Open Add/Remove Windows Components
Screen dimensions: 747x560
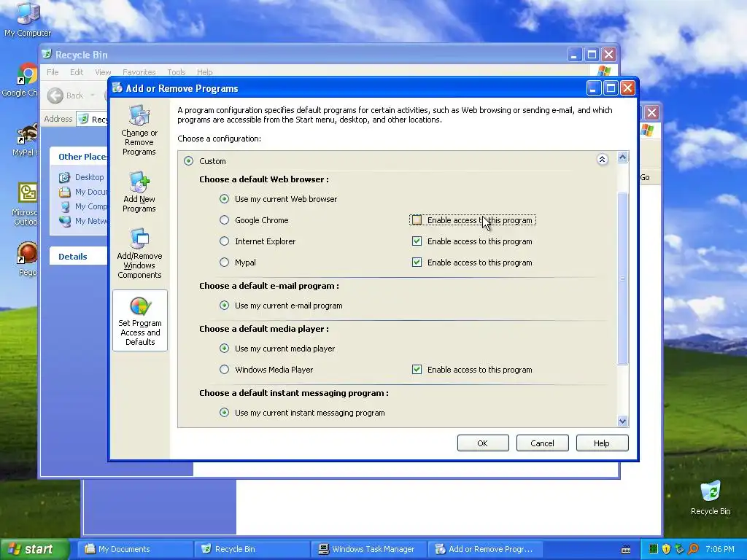tap(139, 253)
